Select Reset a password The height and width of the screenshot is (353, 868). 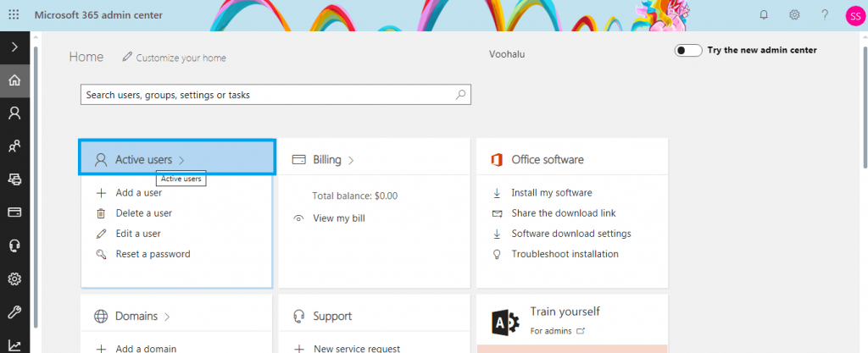pos(153,254)
